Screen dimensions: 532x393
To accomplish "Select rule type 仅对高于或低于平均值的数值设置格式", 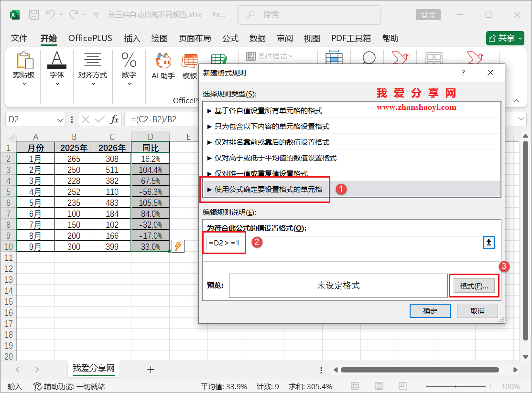I will [x=351, y=158].
